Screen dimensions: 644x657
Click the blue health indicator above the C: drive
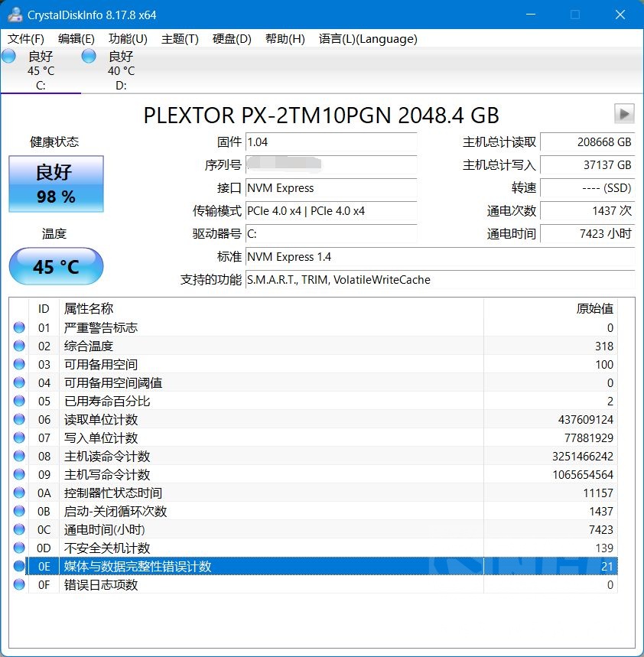8,56
